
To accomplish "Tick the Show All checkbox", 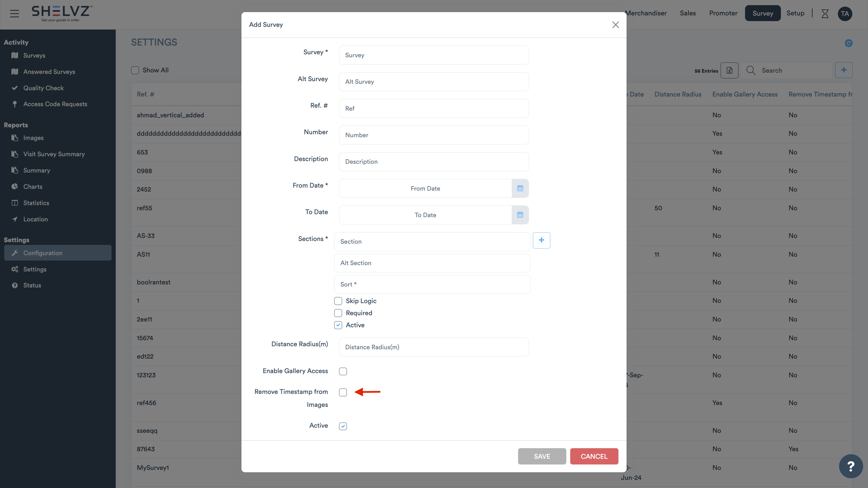I will click(135, 70).
